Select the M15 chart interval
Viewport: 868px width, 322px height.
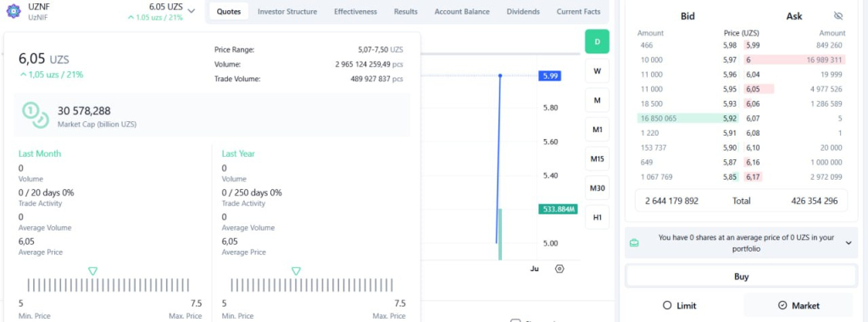point(598,158)
